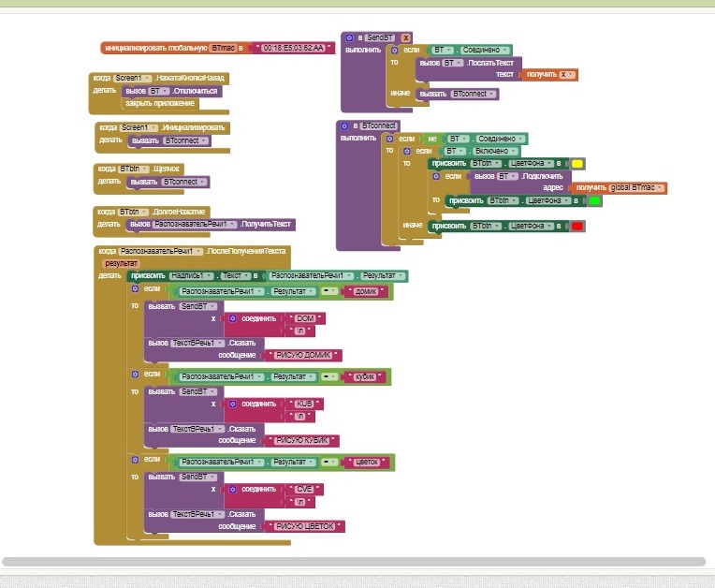Select the yellow color block
The image size is (715, 588).
click(x=577, y=163)
